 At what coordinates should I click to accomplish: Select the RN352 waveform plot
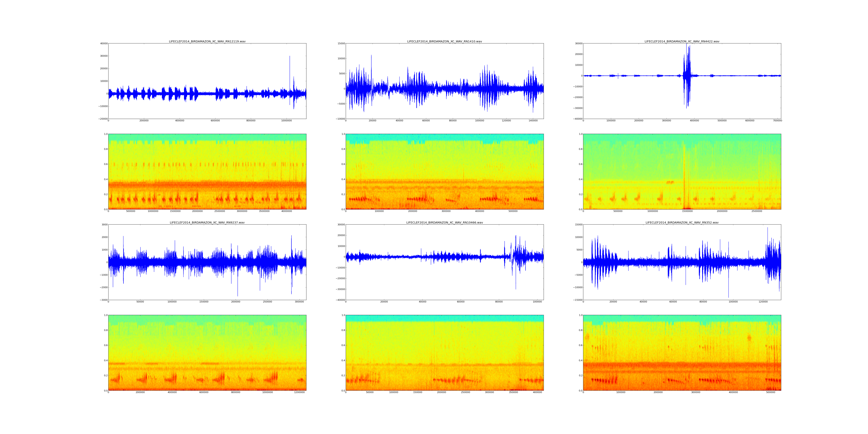pos(682,262)
